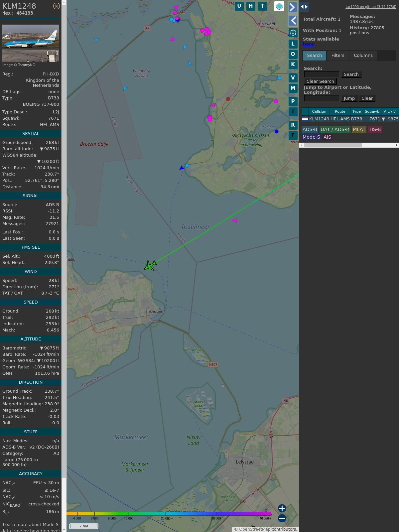
Task: Switch to the Filters tab
Action: (x=338, y=56)
